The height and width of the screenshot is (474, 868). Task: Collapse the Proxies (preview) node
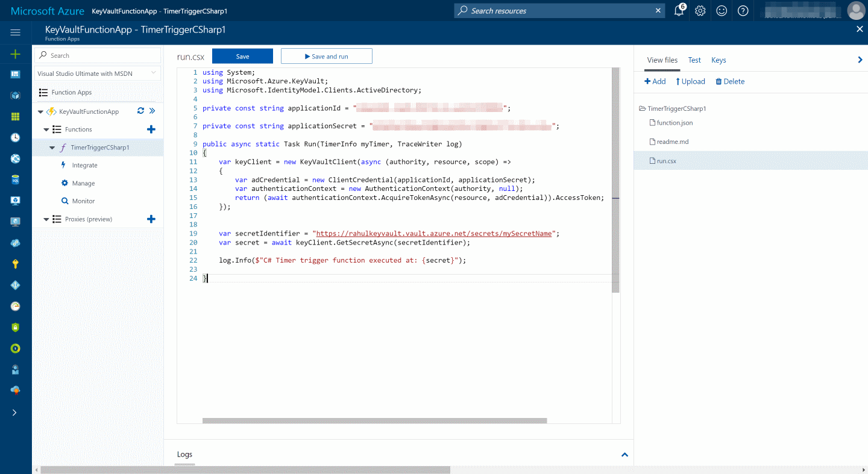[46, 219]
